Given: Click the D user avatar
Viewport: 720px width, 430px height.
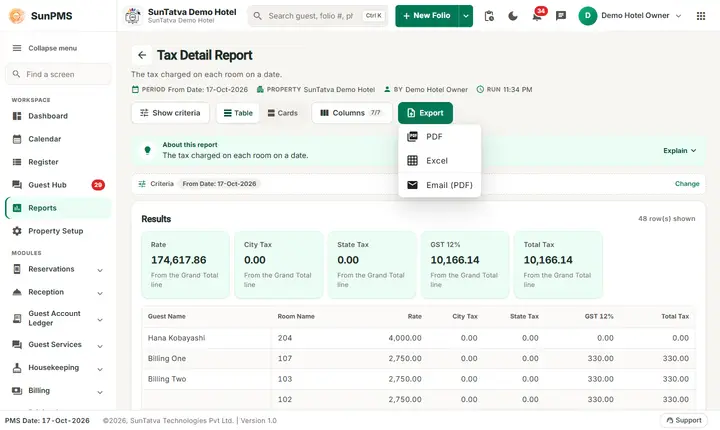Looking at the screenshot, I should pos(587,16).
